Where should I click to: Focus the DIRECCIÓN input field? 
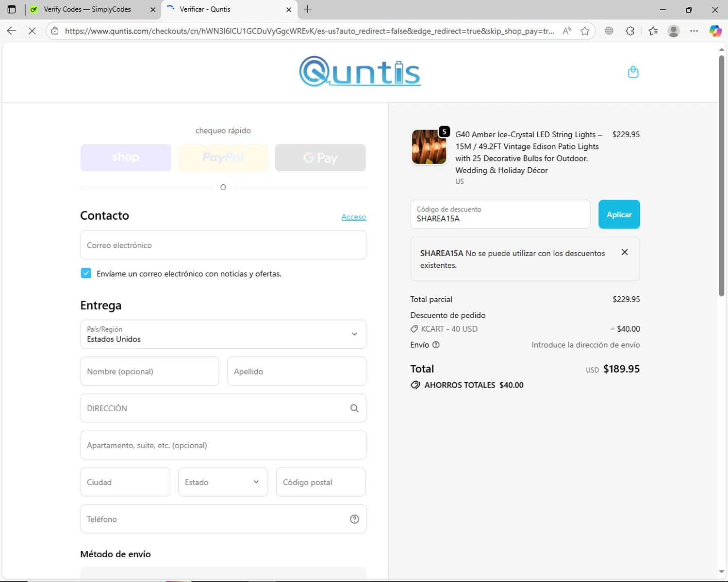[223, 408]
